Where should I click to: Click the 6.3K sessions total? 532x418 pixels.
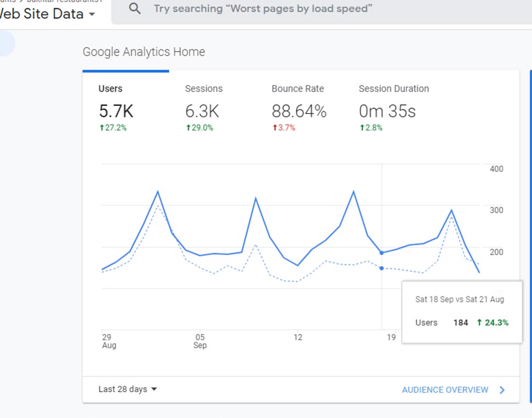202,111
